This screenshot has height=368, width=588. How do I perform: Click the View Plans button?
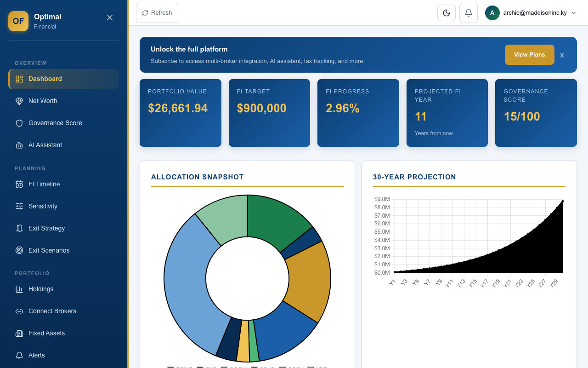[x=529, y=54]
